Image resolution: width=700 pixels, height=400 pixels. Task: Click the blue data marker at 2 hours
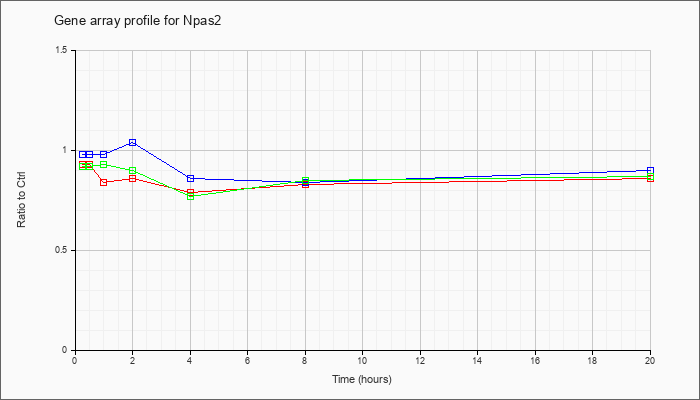[x=133, y=142]
